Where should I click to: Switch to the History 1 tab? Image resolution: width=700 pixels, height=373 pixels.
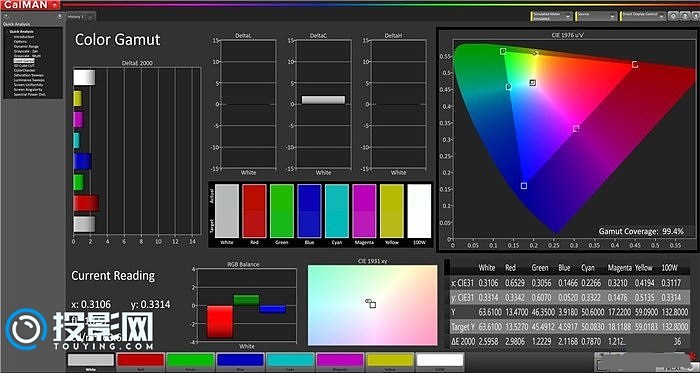click(76, 16)
